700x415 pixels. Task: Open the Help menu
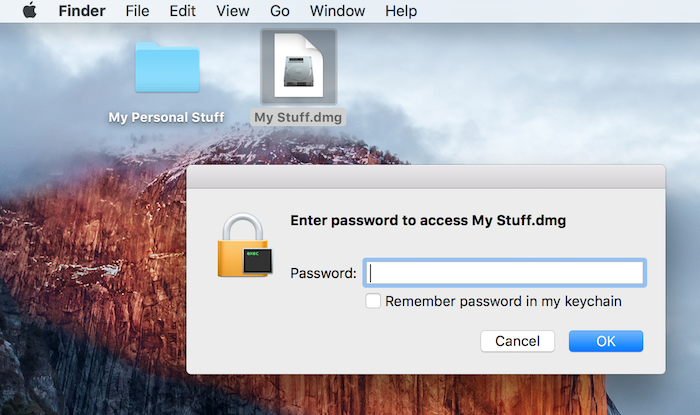(x=401, y=11)
